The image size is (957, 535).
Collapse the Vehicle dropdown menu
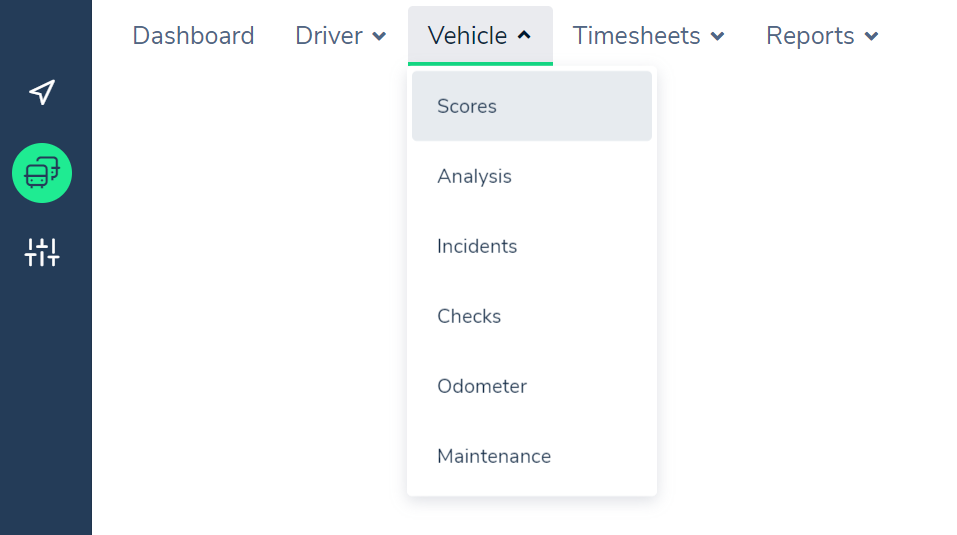click(480, 35)
